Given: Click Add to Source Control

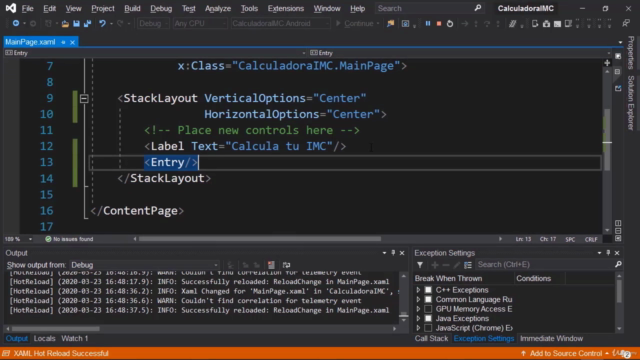Looking at the screenshot, I should pyautogui.click(x=565, y=353).
